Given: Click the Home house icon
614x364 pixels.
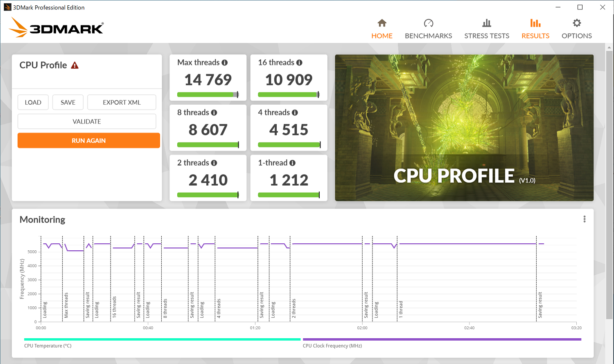Looking at the screenshot, I should pos(382,23).
